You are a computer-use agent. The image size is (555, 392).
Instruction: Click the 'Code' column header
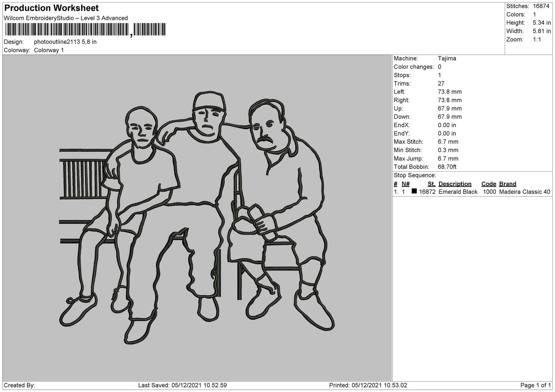(489, 184)
